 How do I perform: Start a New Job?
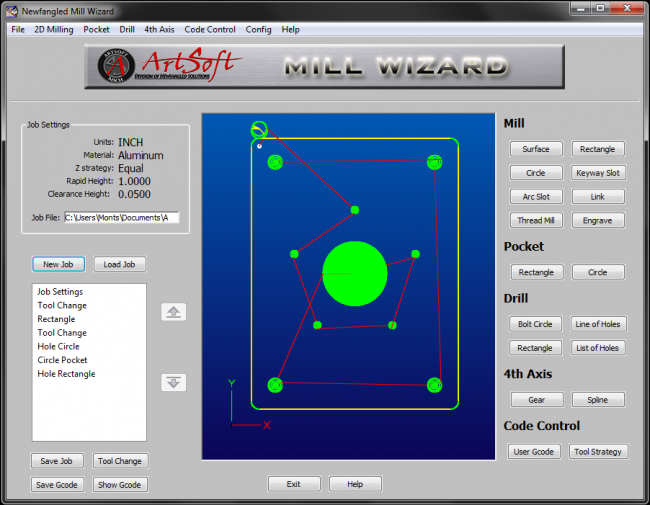pyautogui.click(x=58, y=264)
